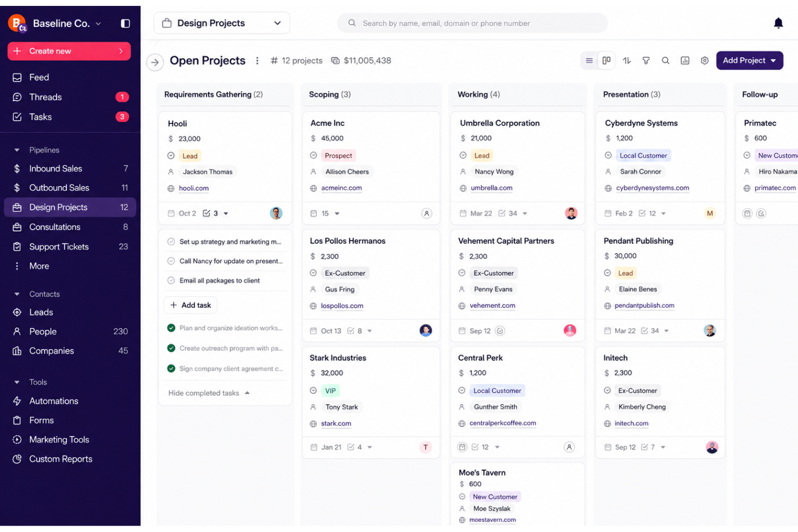This screenshot has height=532, width=798.
Task: Click Add task button
Action: pos(190,305)
